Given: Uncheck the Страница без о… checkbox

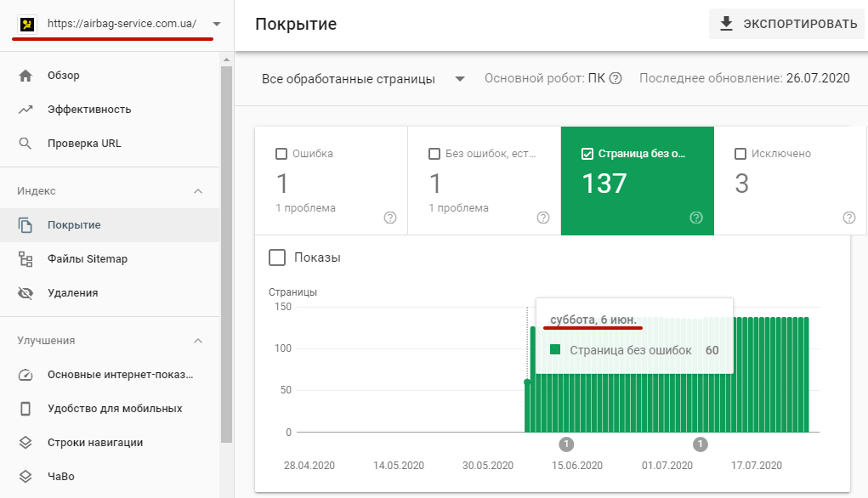Looking at the screenshot, I should coord(587,154).
